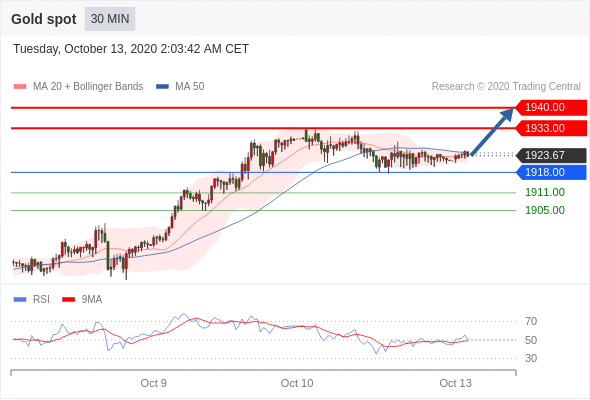Screen dimensions: 590x400
Task: Click the 1905.00 support level label
Action: click(x=545, y=210)
